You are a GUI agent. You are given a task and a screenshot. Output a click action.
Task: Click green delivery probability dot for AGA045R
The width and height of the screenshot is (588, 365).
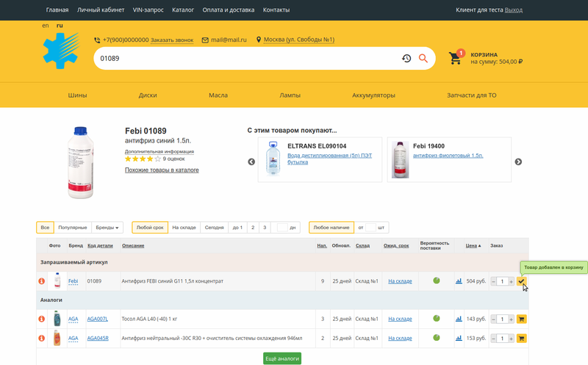pos(437,337)
